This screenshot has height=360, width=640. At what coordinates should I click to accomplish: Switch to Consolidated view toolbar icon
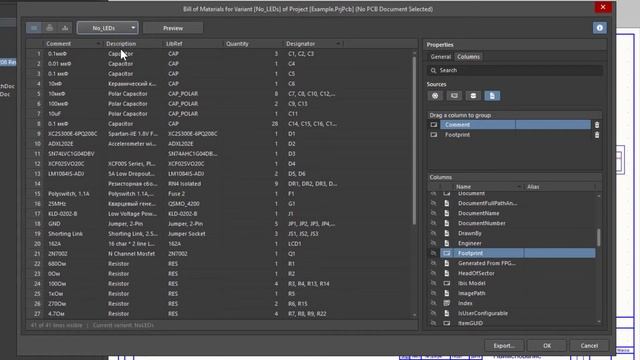(x=65, y=28)
